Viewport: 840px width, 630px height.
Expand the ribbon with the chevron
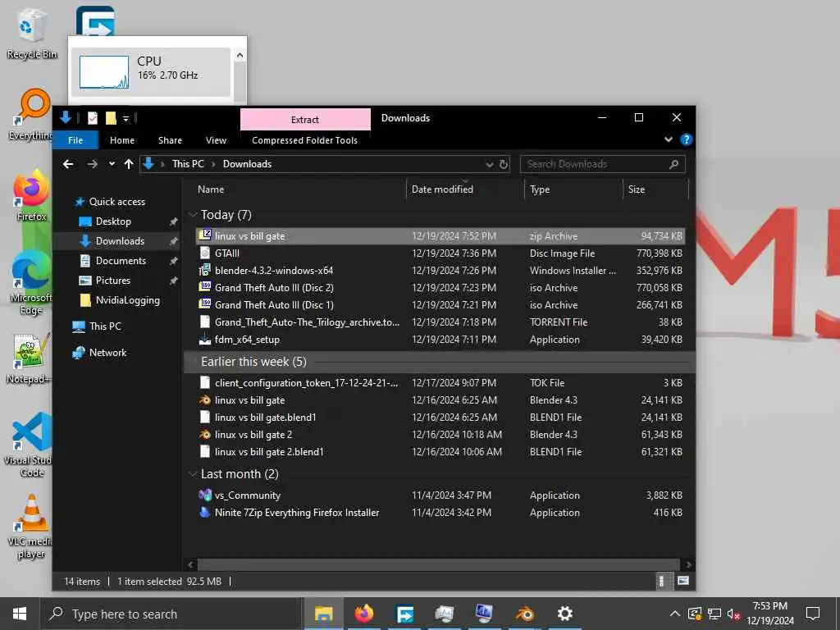(668, 139)
